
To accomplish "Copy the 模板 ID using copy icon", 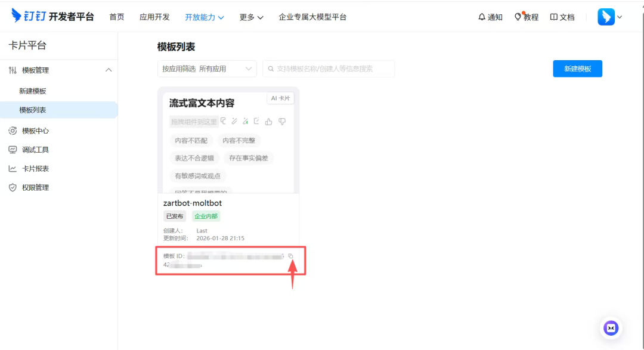I will tap(290, 255).
